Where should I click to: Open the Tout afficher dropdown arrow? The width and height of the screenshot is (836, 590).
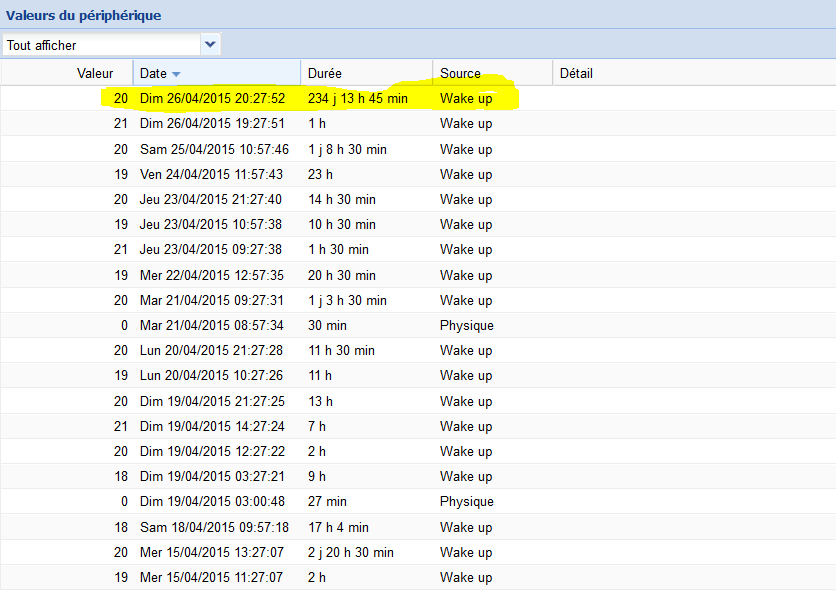210,45
